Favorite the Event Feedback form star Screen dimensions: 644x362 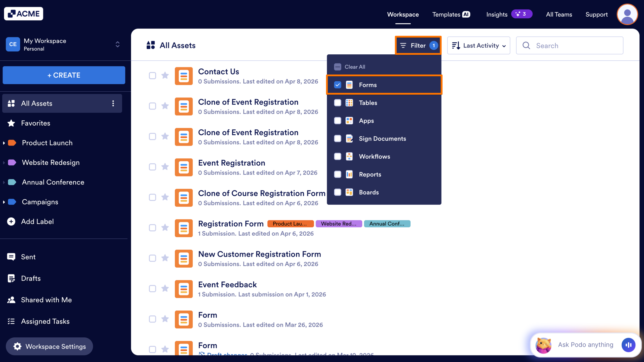165,289
